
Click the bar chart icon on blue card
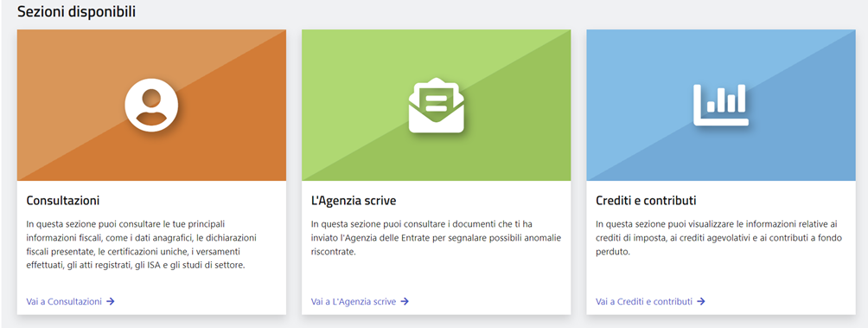[x=721, y=105]
